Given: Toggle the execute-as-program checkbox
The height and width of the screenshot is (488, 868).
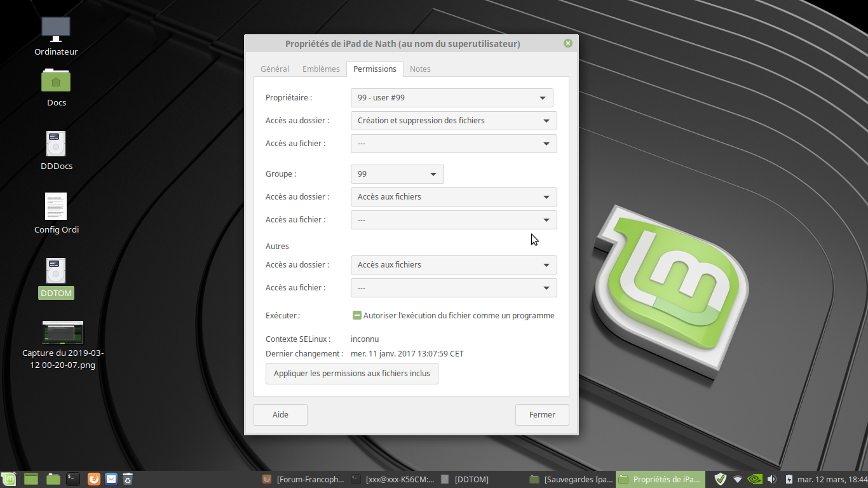Looking at the screenshot, I should coord(357,316).
